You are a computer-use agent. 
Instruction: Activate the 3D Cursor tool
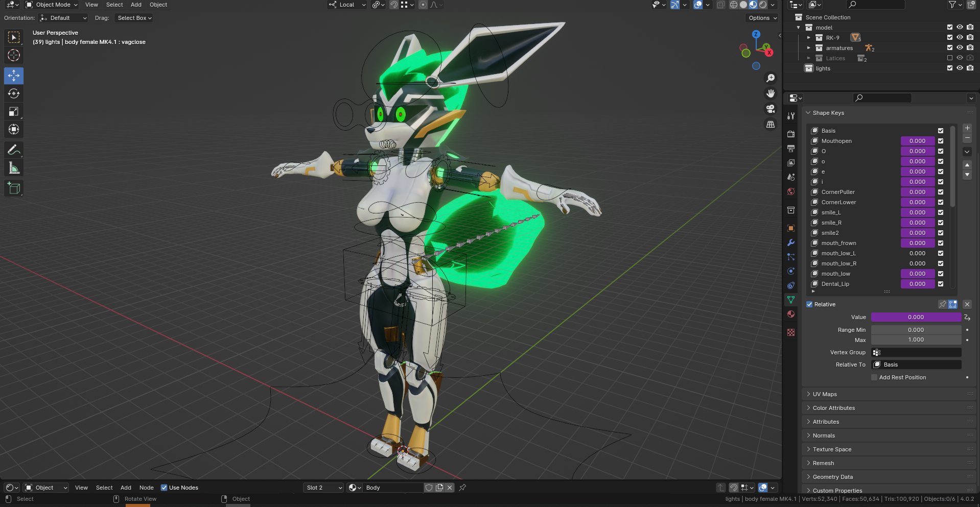pos(14,55)
